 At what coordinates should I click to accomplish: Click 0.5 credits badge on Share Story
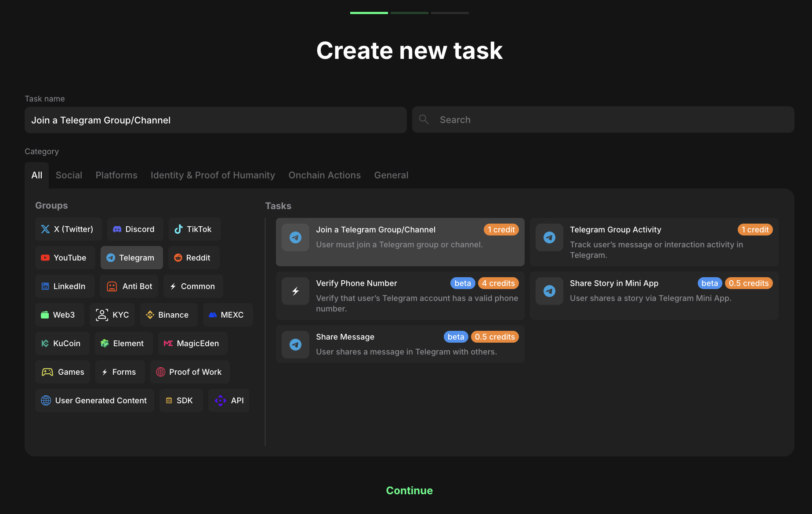pyautogui.click(x=749, y=283)
